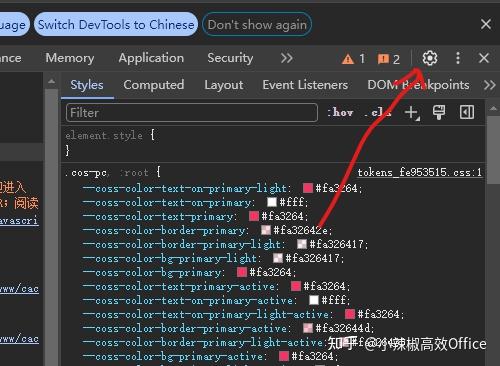The width and height of the screenshot is (500, 366).
Task: Switch to the Computed tab
Action: point(154,85)
